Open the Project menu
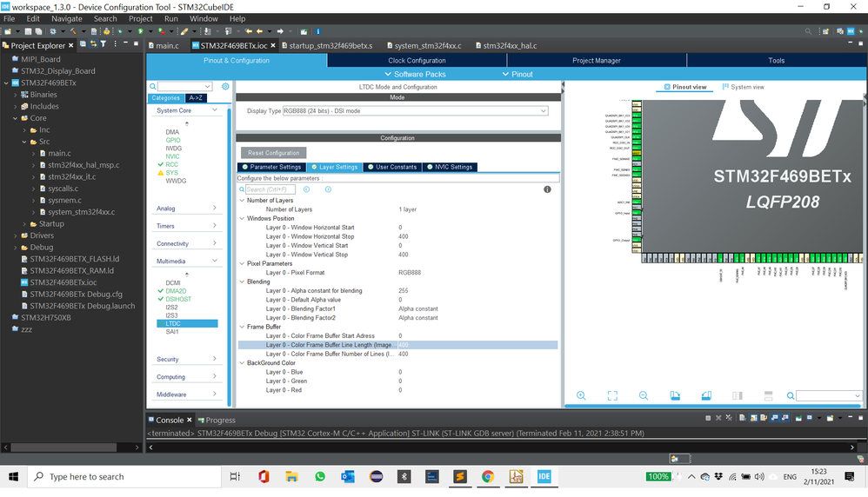 click(141, 18)
